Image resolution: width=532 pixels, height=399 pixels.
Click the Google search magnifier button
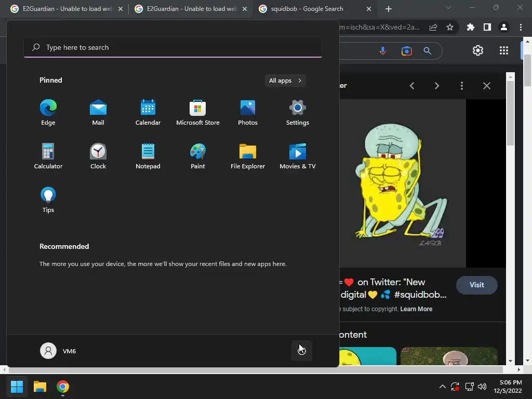click(x=428, y=51)
